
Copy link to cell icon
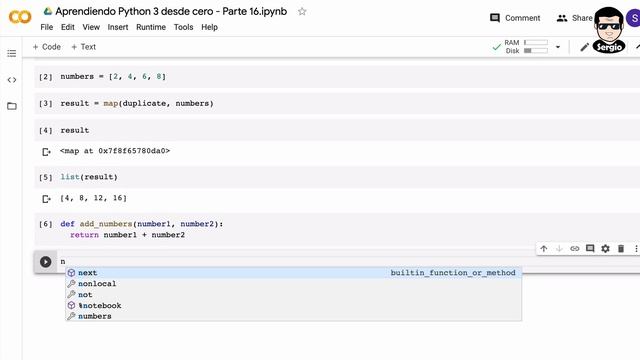coord(575,249)
